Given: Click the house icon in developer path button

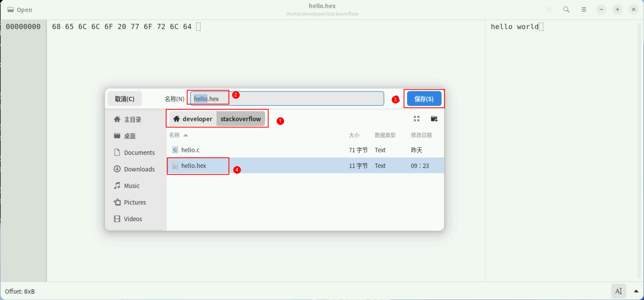Looking at the screenshot, I should 177,119.
